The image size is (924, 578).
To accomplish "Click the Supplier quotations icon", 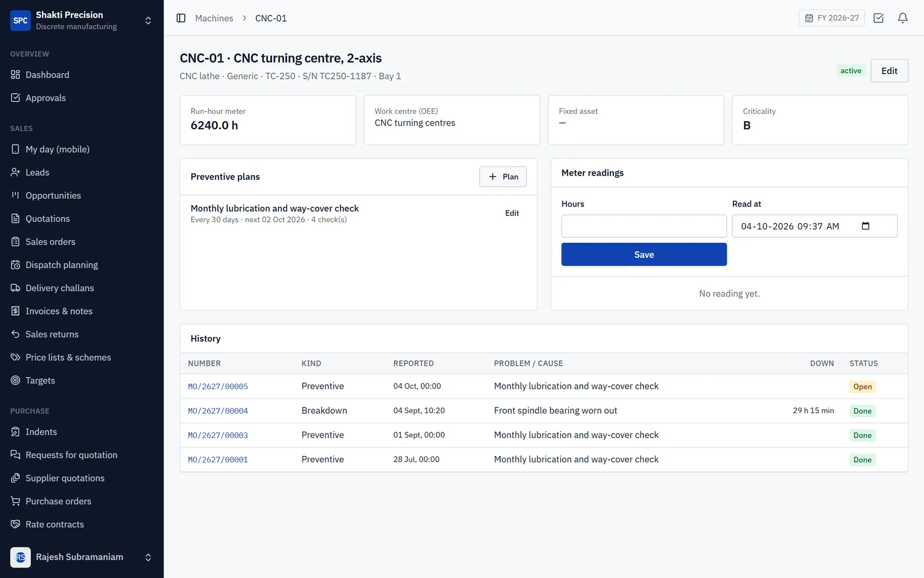I will pos(16,478).
